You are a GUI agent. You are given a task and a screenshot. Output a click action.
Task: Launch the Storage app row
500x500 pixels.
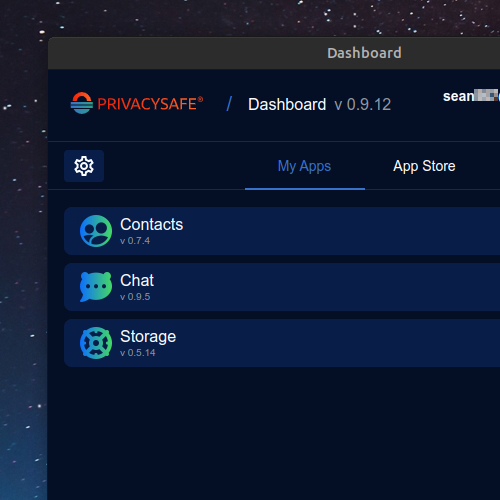pos(282,343)
